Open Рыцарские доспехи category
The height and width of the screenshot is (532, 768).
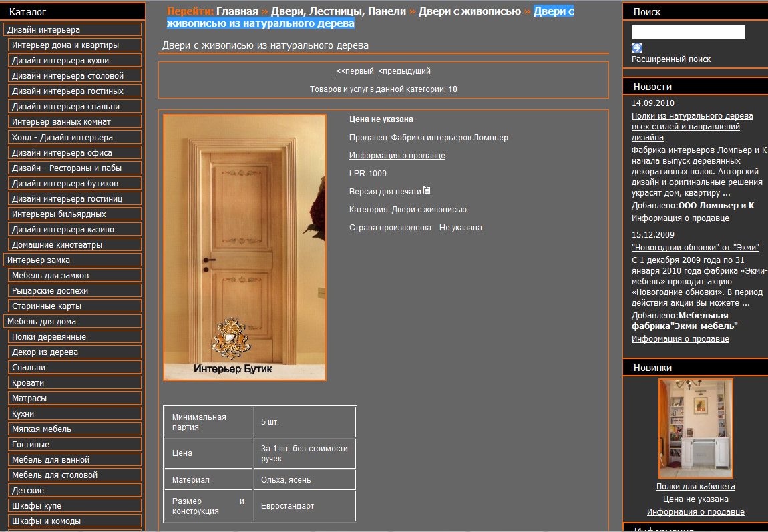coord(74,290)
